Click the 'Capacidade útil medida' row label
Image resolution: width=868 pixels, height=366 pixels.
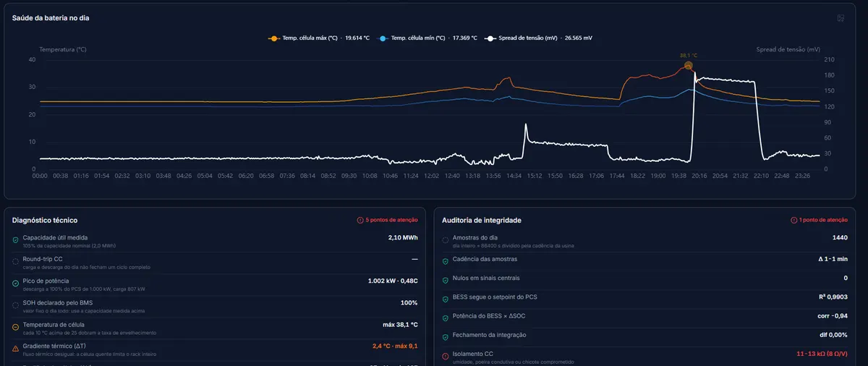(56, 237)
